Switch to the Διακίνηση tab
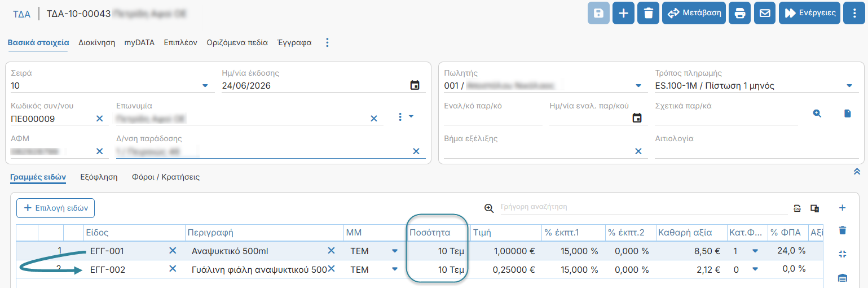Screen dimensions: 868x288 coord(97,42)
